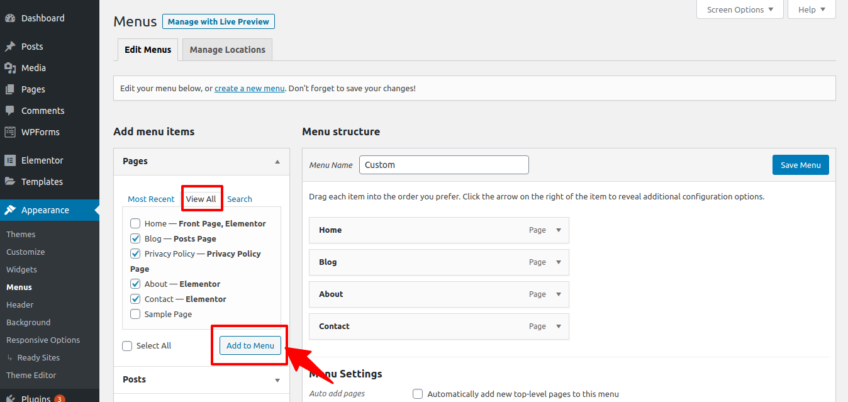Click the Menu Name text field
Screen dimensions: 848x402
tap(443, 165)
